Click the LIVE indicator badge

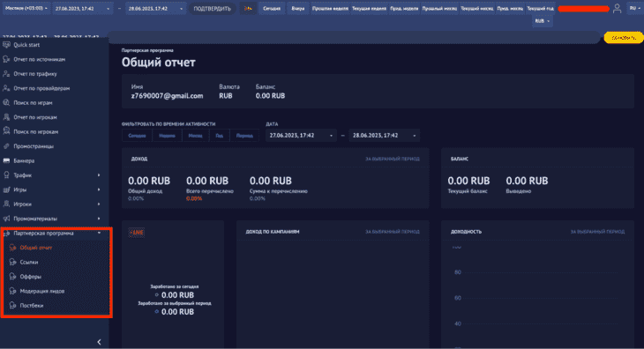pos(137,233)
